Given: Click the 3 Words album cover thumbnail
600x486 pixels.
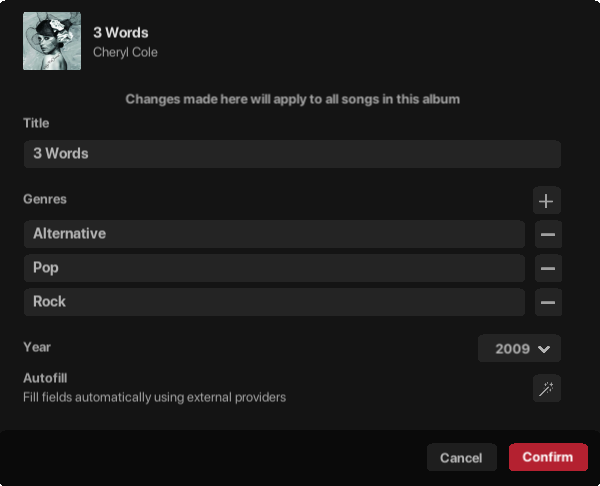Looking at the screenshot, I should [x=52, y=41].
